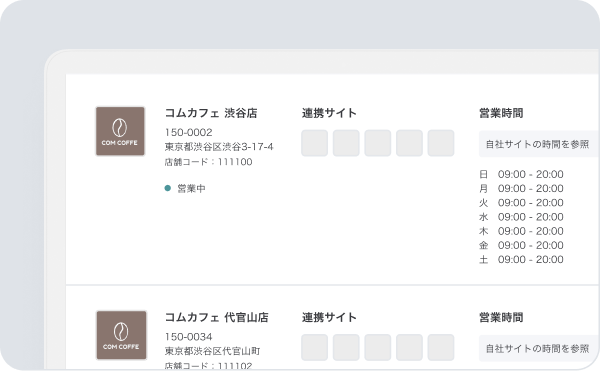Click postal code 150-0034
Screen dimensions: 600x371
click(188, 337)
